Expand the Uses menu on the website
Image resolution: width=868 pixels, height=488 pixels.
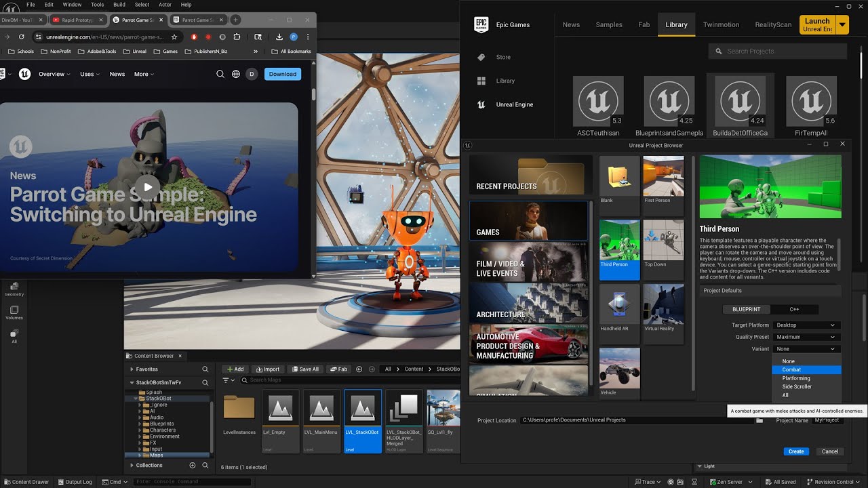pos(90,74)
